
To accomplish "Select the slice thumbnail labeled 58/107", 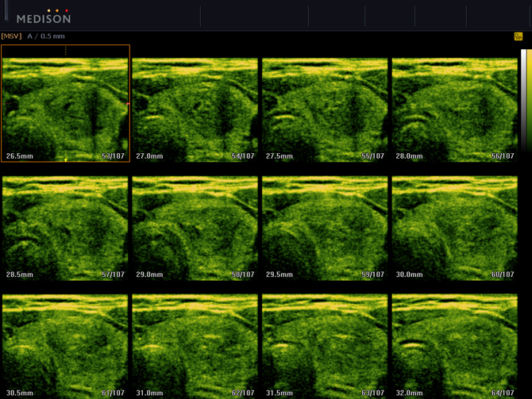I will pos(195,228).
